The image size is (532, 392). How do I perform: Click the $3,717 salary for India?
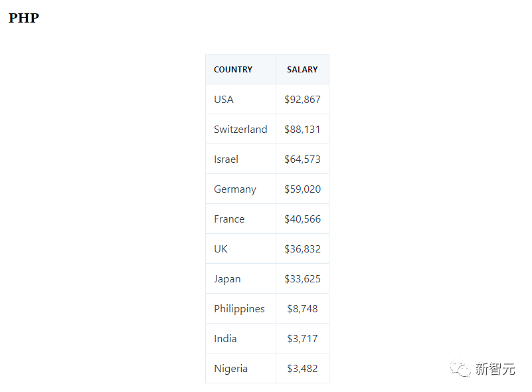point(302,339)
